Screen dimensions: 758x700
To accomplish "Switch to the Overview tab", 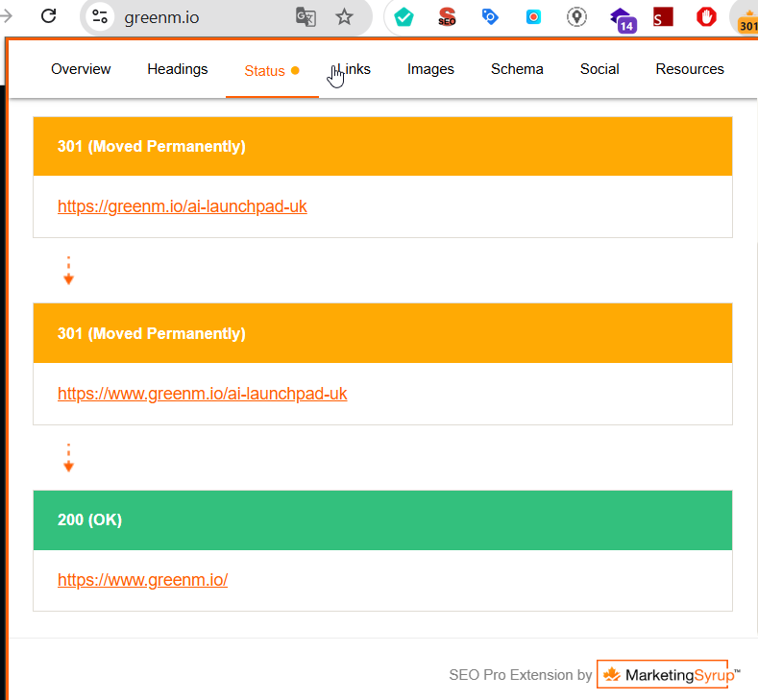I will pyautogui.click(x=81, y=69).
